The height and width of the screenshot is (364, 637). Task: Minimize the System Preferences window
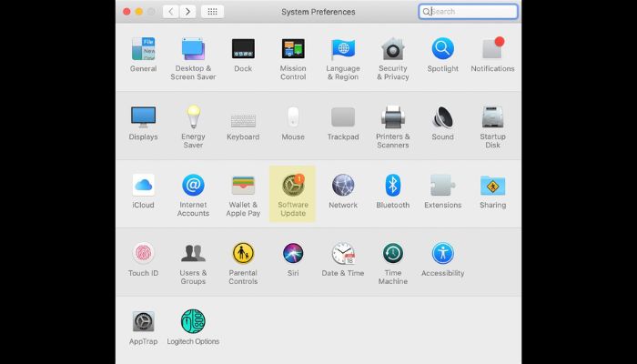pyautogui.click(x=139, y=12)
